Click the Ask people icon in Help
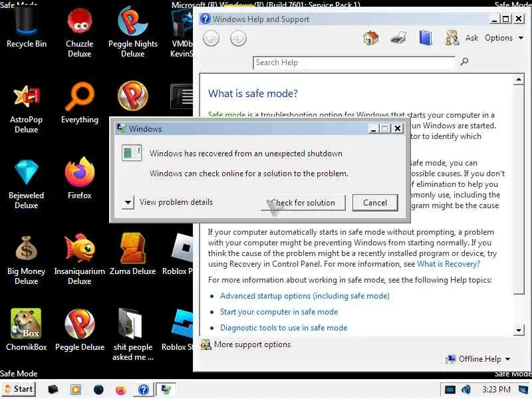The height and width of the screenshot is (399, 532). point(452,38)
